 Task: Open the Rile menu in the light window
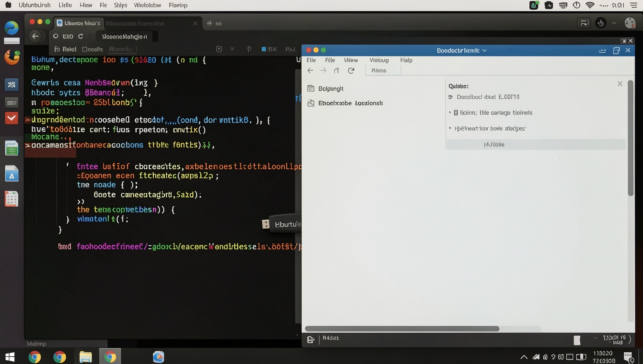[x=330, y=60]
